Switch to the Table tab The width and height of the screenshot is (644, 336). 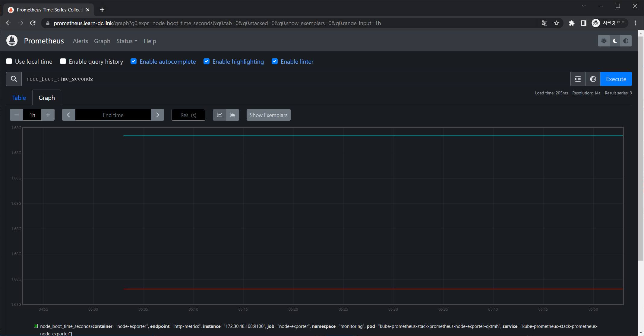19,98
